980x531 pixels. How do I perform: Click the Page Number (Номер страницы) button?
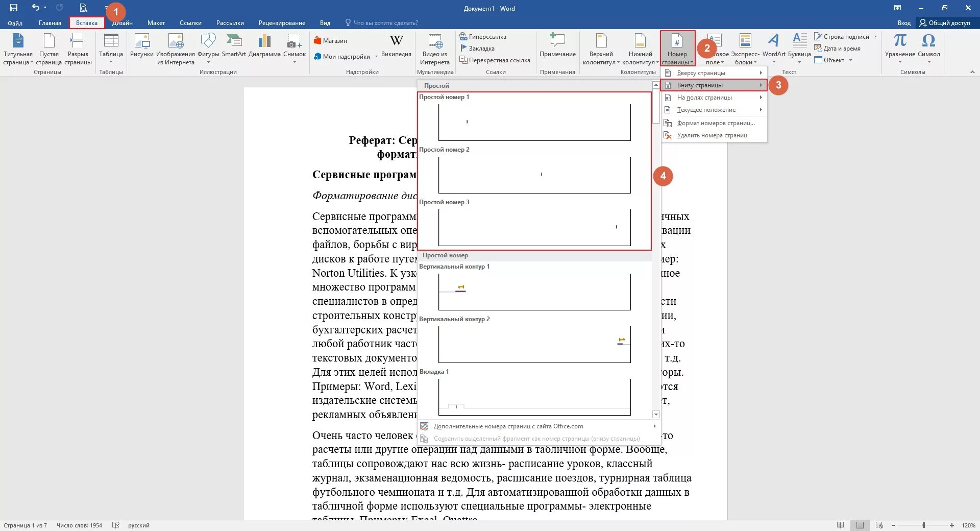(x=677, y=49)
